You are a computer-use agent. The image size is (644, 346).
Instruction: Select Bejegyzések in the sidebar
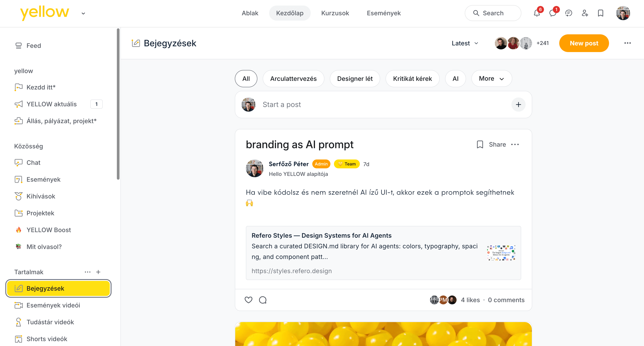[58, 288]
